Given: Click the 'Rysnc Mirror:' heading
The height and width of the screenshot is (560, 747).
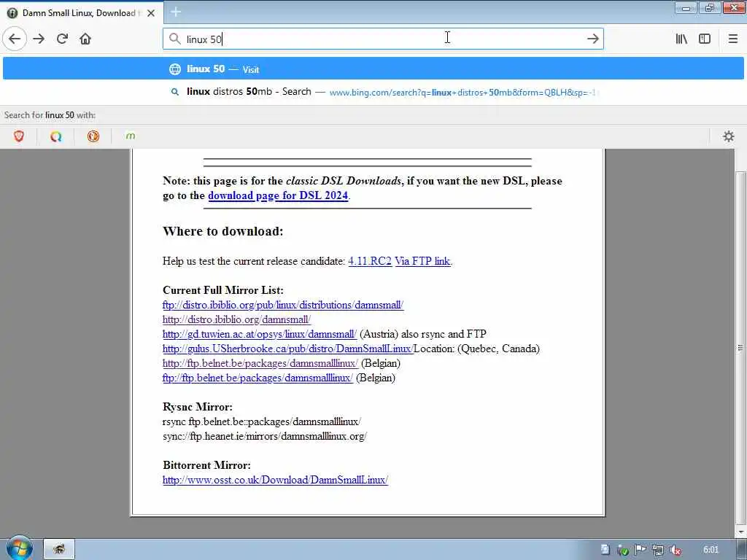Looking at the screenshot, I should point(198,407).
